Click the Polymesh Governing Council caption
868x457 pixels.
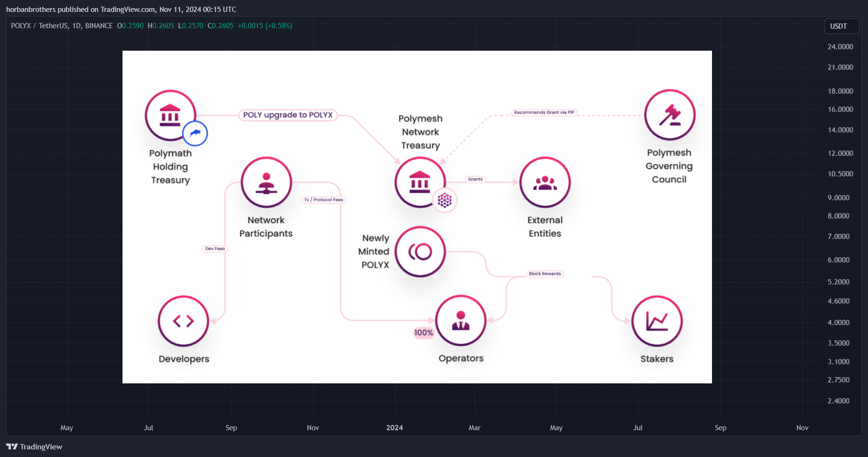click(669, 166)
